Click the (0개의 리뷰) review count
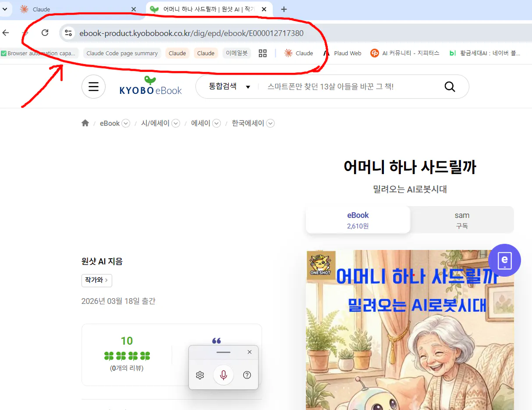The height and width of the screenshot is (410, 532). click(127, 368)
